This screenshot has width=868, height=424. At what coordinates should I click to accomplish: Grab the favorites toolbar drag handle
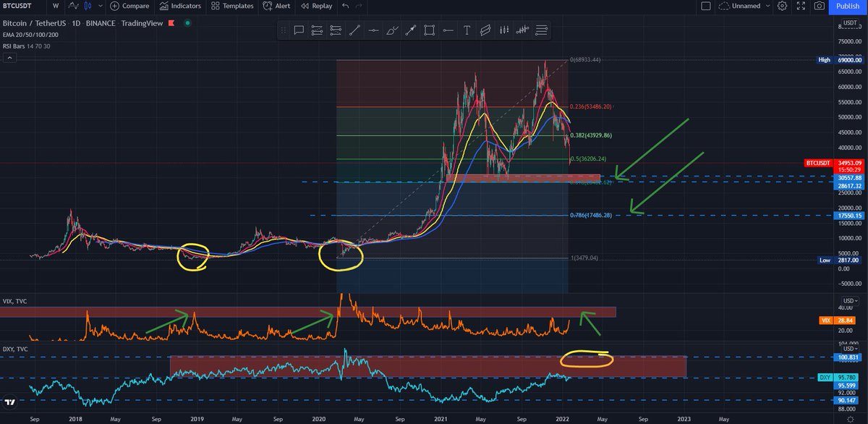284,30
